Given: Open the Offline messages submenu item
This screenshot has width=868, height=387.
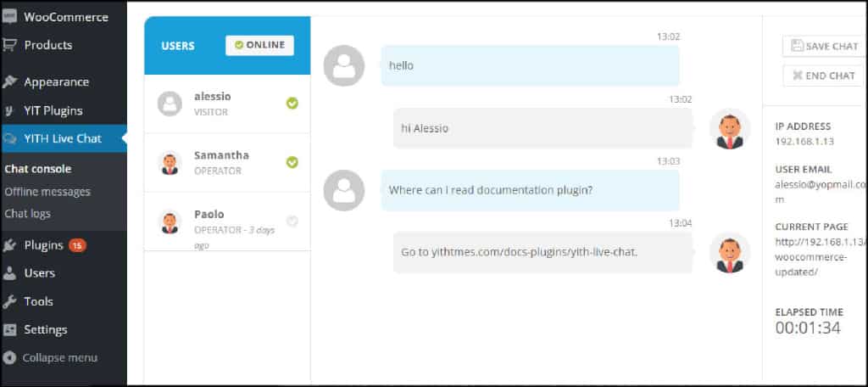Looking at the screenshot, I should point(47,191).
